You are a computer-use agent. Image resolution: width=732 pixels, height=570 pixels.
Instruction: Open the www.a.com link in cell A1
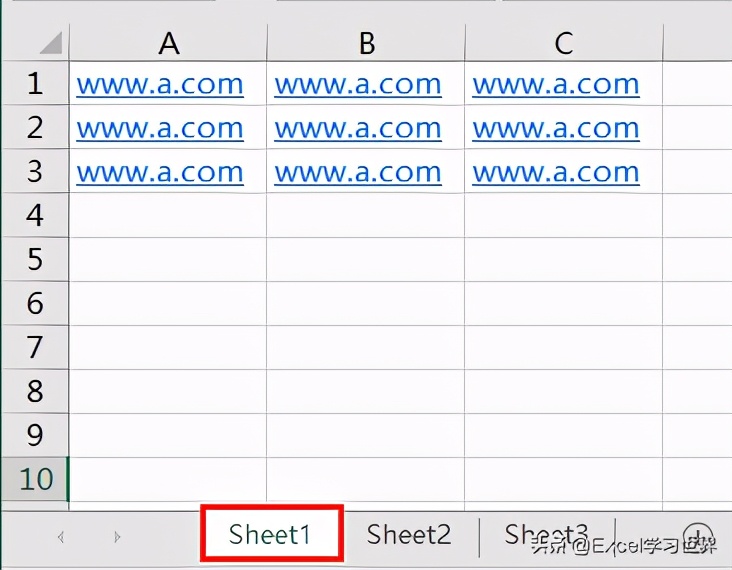tap(159, 85)
